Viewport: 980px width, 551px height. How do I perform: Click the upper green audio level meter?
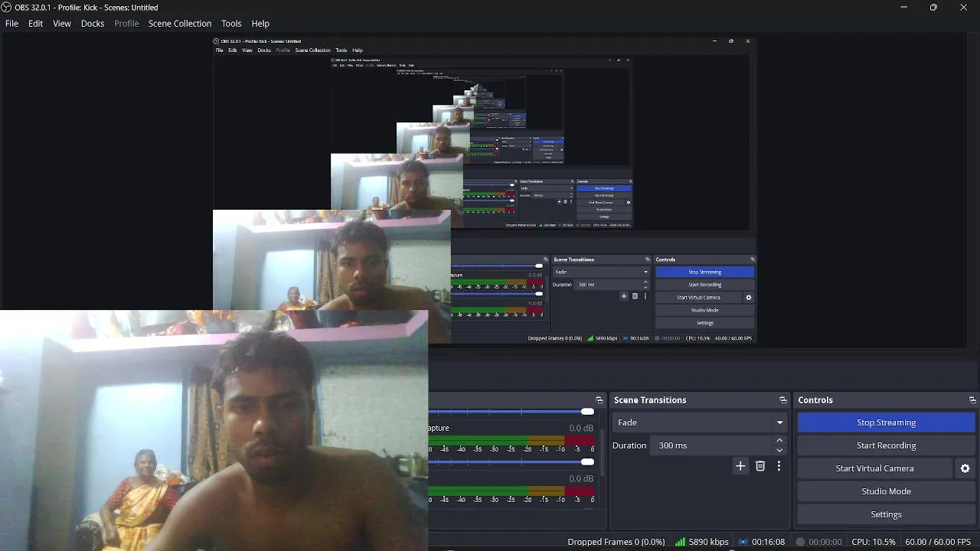(511, 441)
